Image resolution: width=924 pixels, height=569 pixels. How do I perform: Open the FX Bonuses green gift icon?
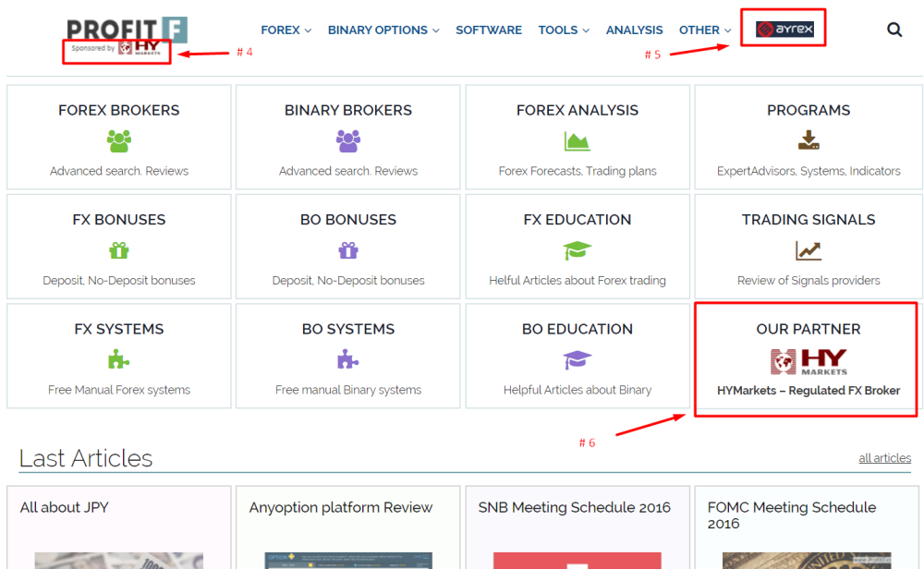(119, 250)
